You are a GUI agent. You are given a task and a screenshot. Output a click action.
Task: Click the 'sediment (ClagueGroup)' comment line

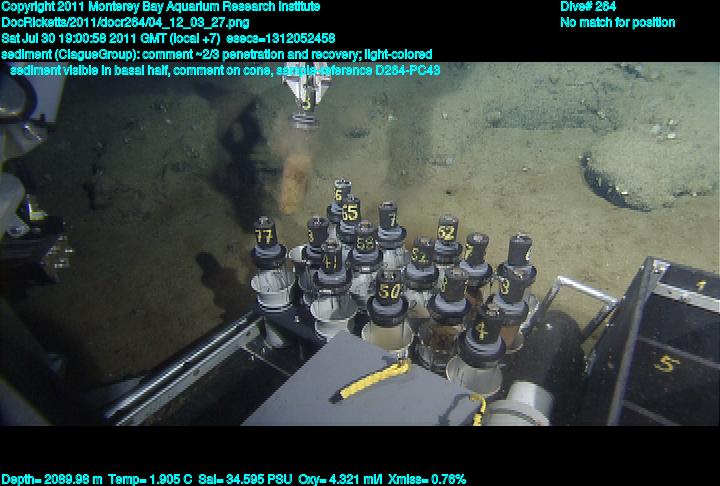coord(217,55)
